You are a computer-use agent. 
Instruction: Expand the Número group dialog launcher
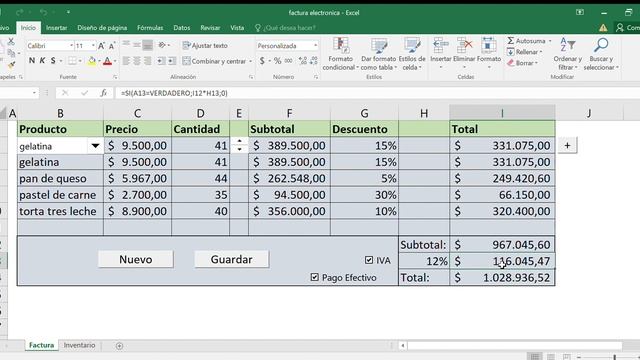pos(316,77)
